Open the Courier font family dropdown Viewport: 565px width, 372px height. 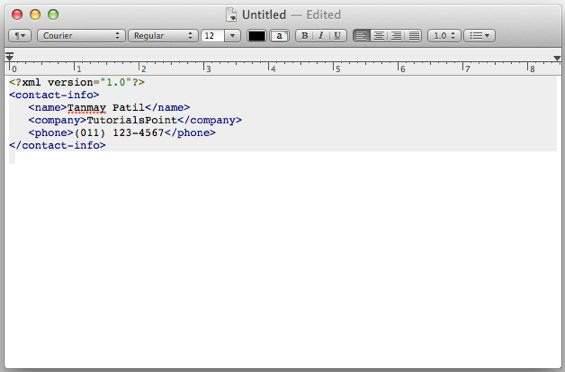81,36
